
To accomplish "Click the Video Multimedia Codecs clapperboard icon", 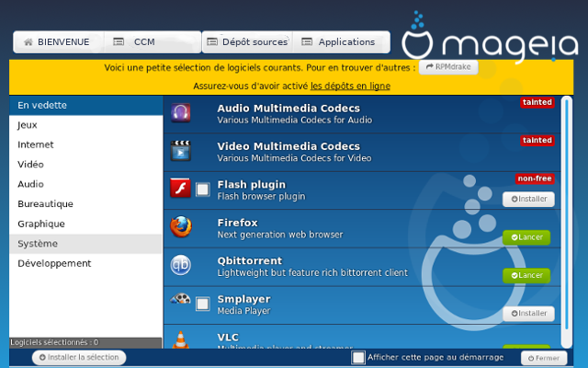I will pyautogui.click(x=181, y=151).
